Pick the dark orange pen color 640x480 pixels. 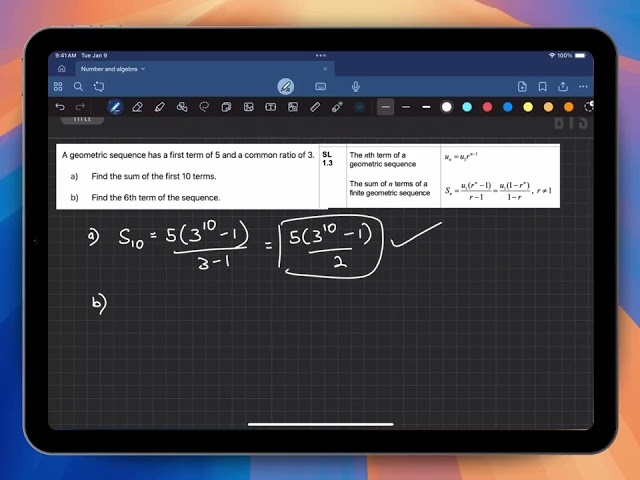[x=569, y=107]
